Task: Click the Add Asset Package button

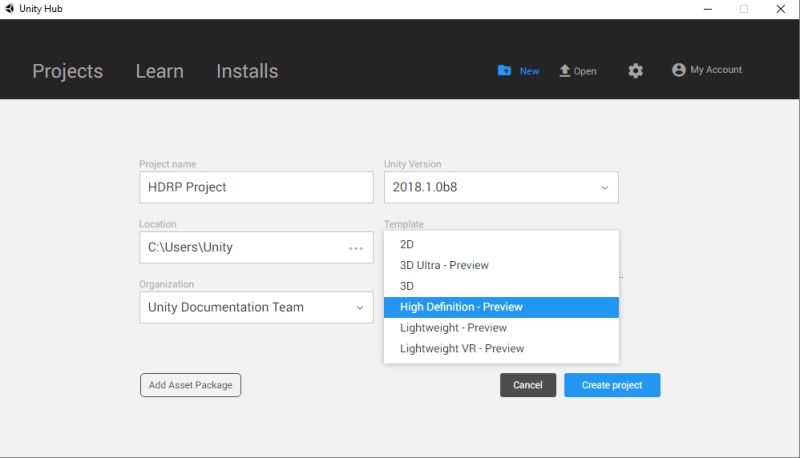Action: (190, 385)
